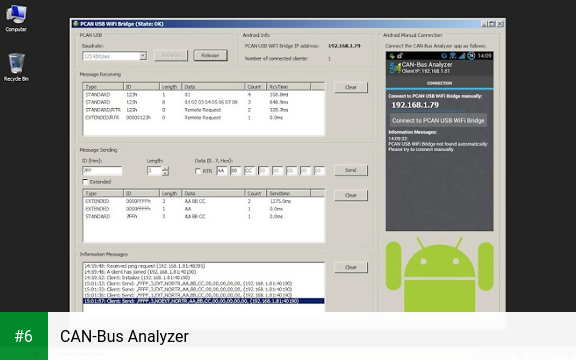Enable the Extended checkbox
The image size is (576, 360).
85,181
